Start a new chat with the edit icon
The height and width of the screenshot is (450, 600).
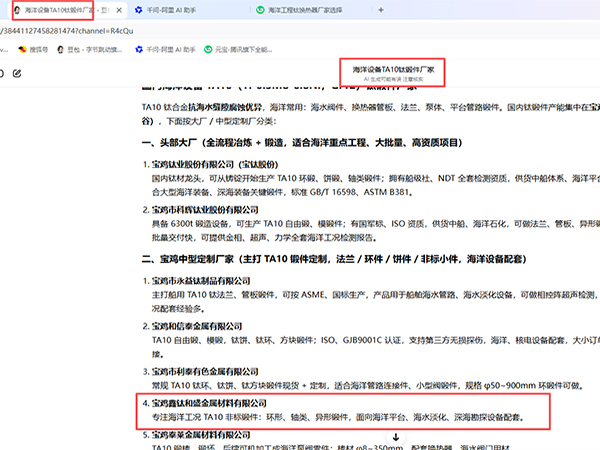[x=17, y=73]
